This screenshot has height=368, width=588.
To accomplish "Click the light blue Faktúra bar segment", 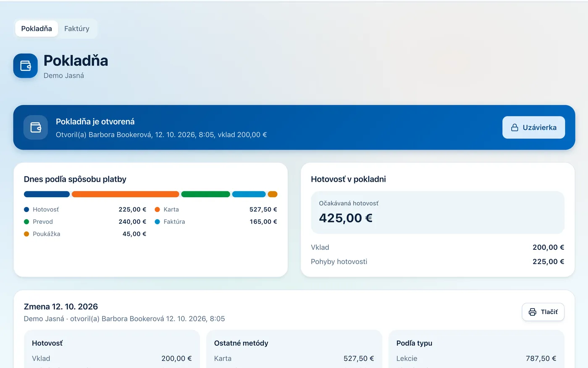I will [249, 194].
